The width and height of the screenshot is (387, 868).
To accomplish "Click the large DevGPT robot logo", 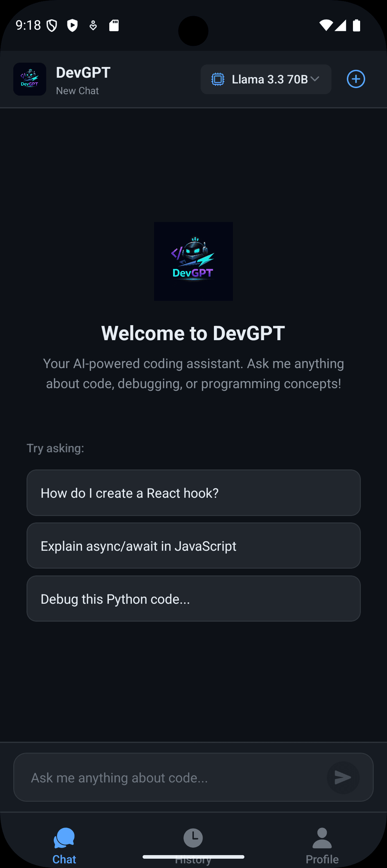I will (193, 261).
